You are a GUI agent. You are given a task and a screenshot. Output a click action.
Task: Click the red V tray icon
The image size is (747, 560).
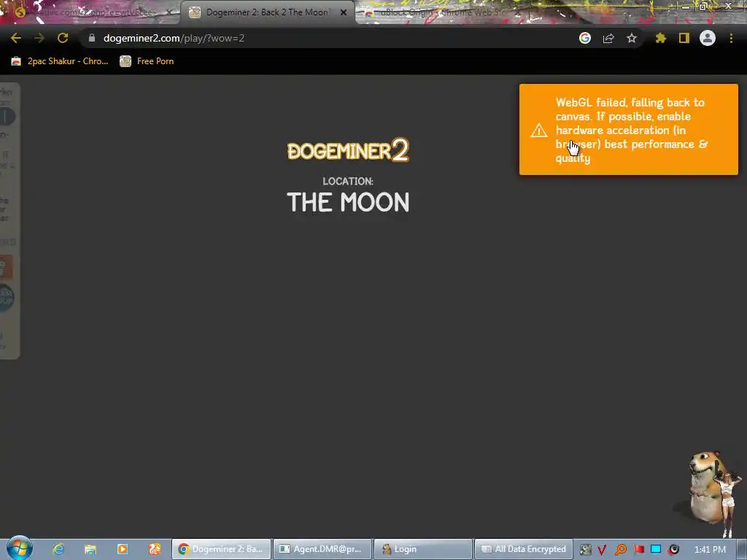[x=602, y=550]
